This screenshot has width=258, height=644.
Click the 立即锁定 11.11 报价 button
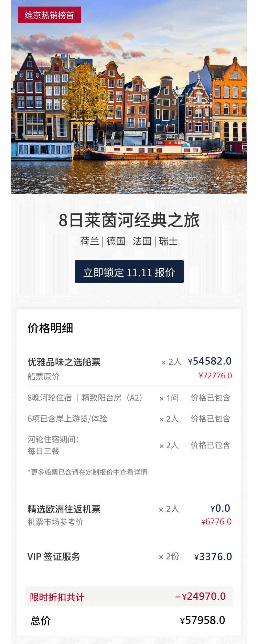(x=129, y=271)
